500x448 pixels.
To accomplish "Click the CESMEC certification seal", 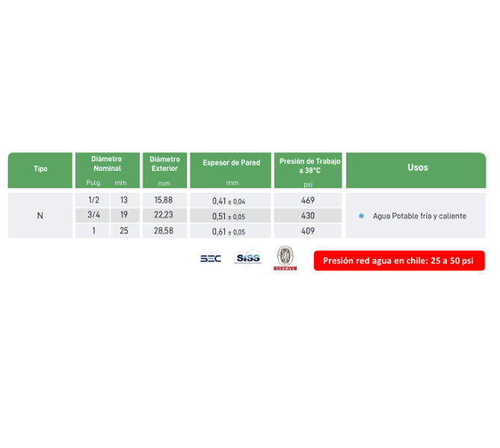I will (286, 258).
